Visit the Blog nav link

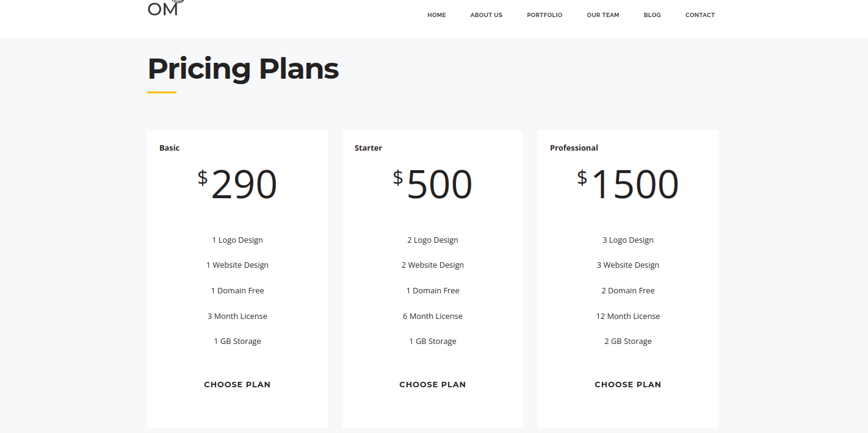[652, 15]
